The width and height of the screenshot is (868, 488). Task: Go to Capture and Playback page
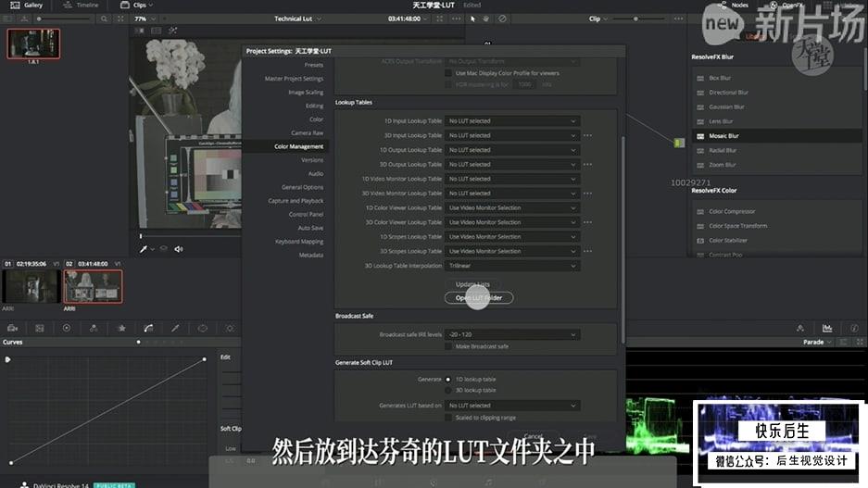tap(296, 201)
